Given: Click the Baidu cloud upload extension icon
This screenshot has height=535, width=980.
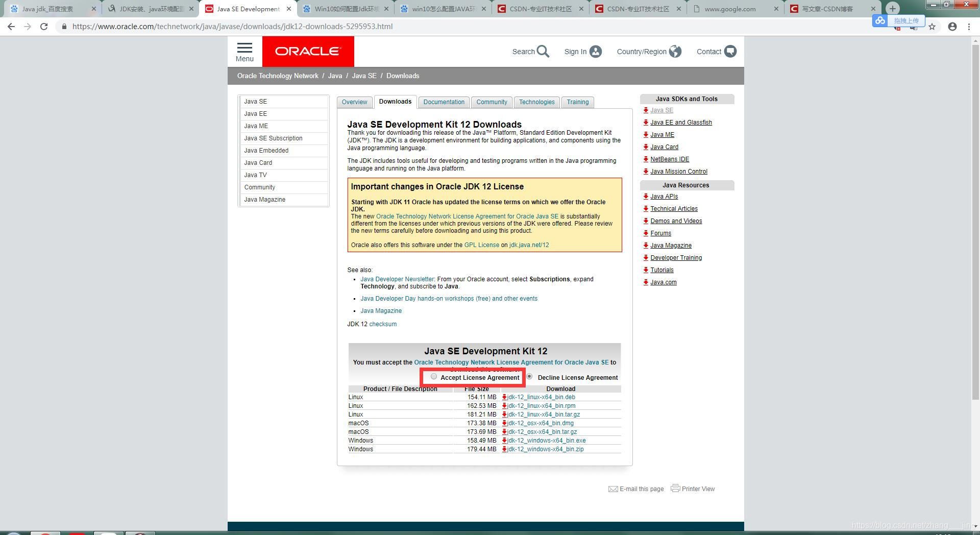Looking at the screenshot, I should tap(880, 20).
